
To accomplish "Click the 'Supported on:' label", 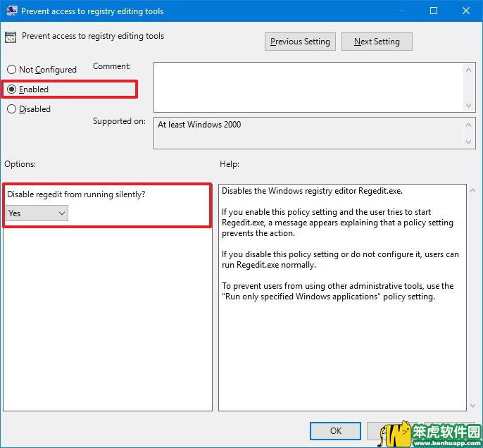I will (x=119, y=121).
